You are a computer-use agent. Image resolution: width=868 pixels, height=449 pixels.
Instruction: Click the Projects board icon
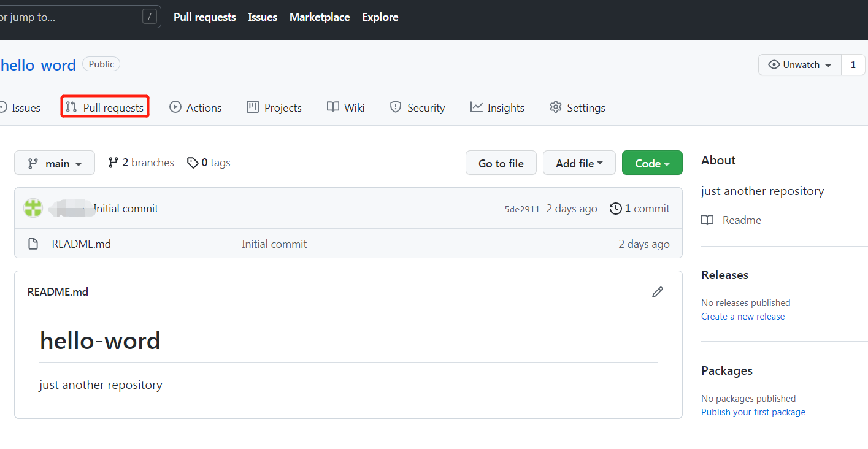point(253,107)
